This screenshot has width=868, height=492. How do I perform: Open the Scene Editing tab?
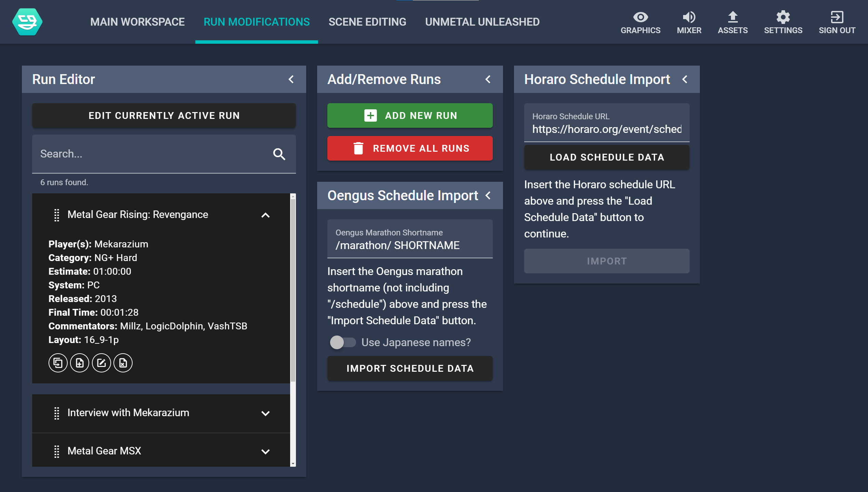tap(367, 22)
